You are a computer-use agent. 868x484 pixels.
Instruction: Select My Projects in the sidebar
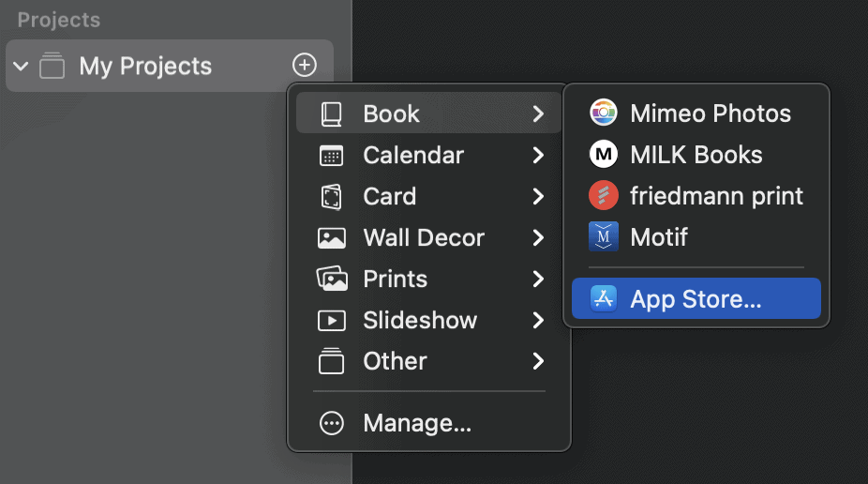[x=170, y=66]
